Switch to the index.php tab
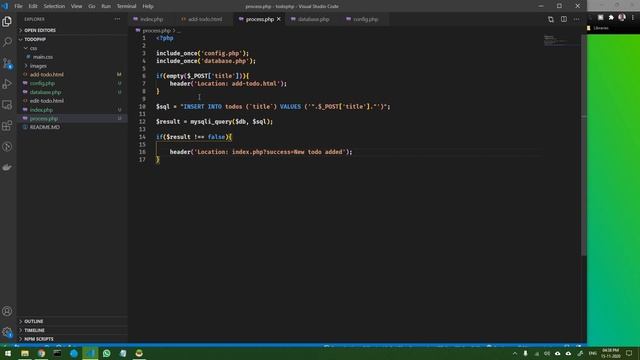 [x=151, y=19]
